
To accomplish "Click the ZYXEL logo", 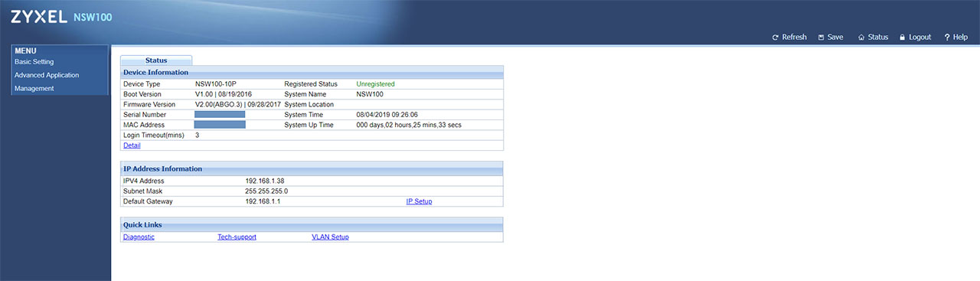I will pos(39,17).
